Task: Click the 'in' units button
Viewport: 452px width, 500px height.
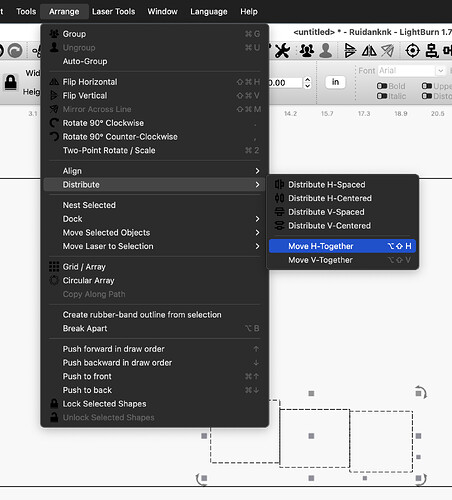Action: (x=335, y=82)
